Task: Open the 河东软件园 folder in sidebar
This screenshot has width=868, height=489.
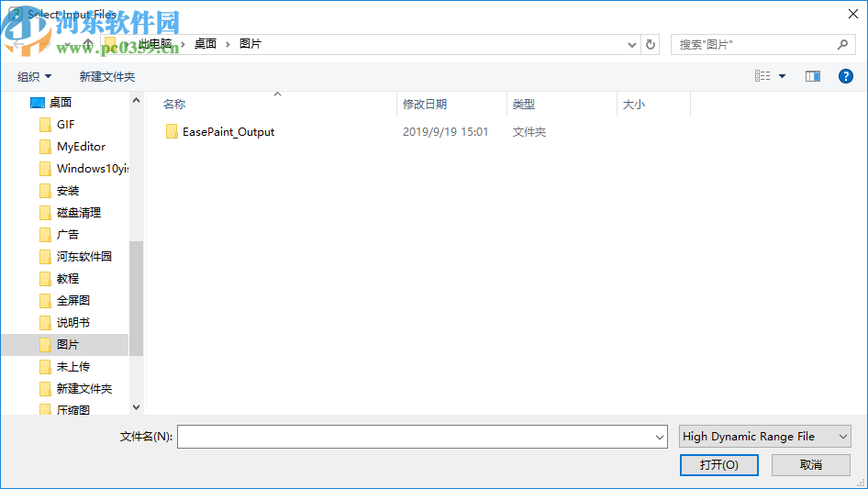Action: click(x=84, y=256)
